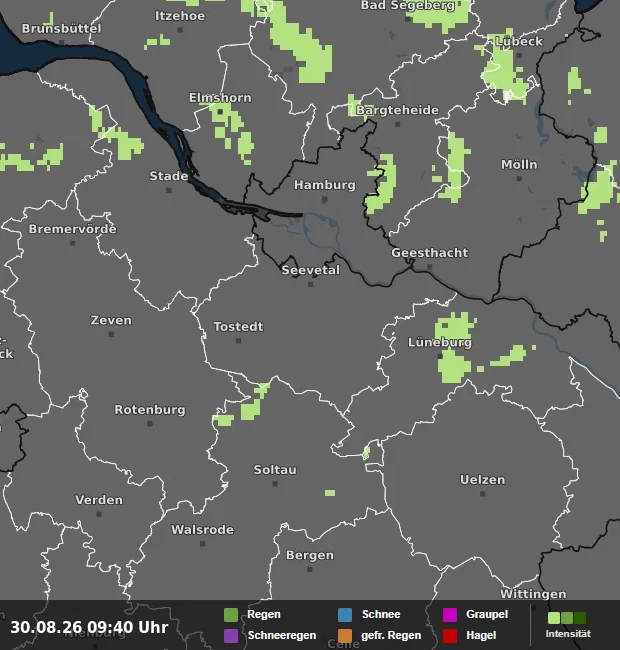Click the magenta Graupel legend swatch
Image resolution: width=620 pixels, height=650 pixels.
pyautogui.click(x=450, y=615)
